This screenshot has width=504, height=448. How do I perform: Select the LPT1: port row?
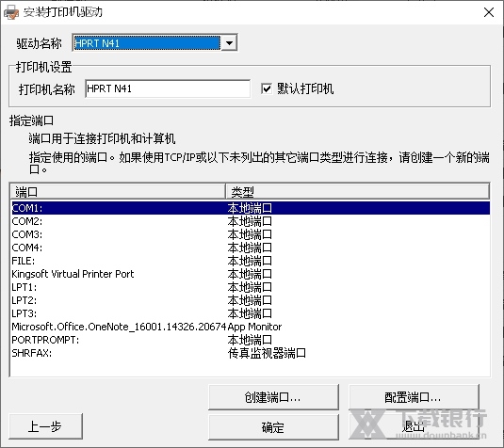click(251, 287)
